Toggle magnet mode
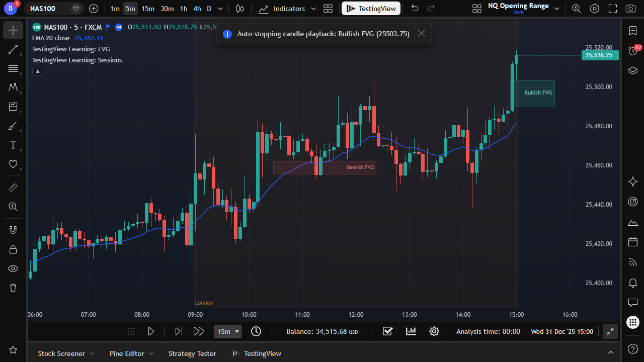The height and width of the screenshot is (362, 644). (13, 230)
